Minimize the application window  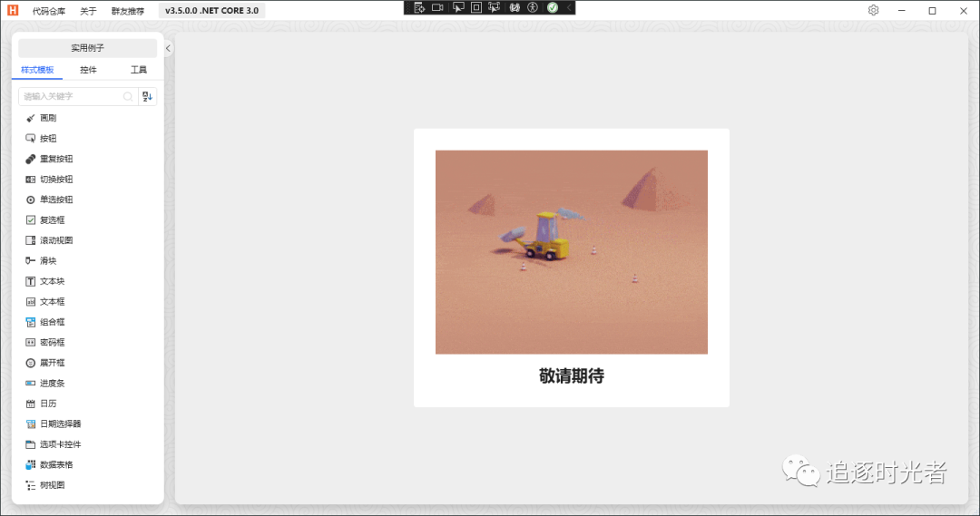(901, 11)
